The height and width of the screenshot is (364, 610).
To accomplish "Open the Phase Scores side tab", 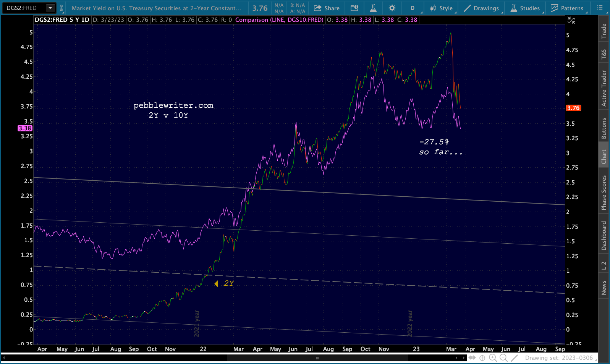I will (604, 193).
